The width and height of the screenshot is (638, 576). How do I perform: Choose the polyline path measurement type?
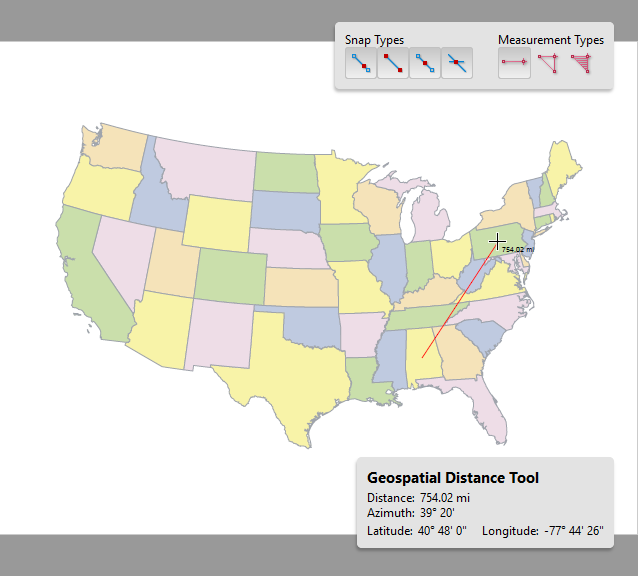548,63
